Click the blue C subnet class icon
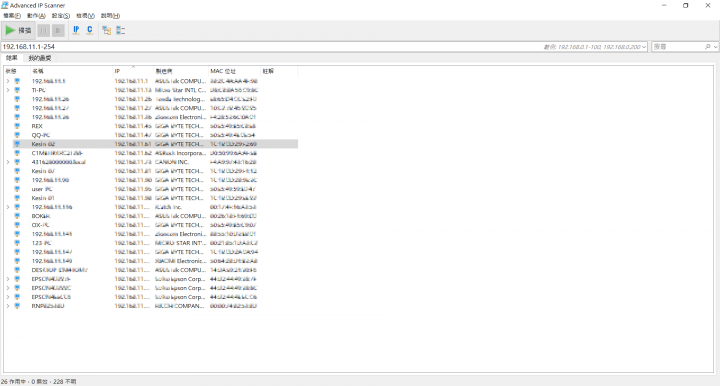This screenshot has height=386, width=720. (x=90, y=30)
